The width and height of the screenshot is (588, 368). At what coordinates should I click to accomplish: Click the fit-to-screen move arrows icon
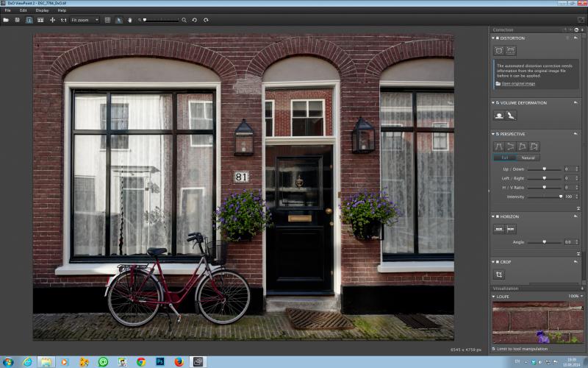(x=52, y=20)
